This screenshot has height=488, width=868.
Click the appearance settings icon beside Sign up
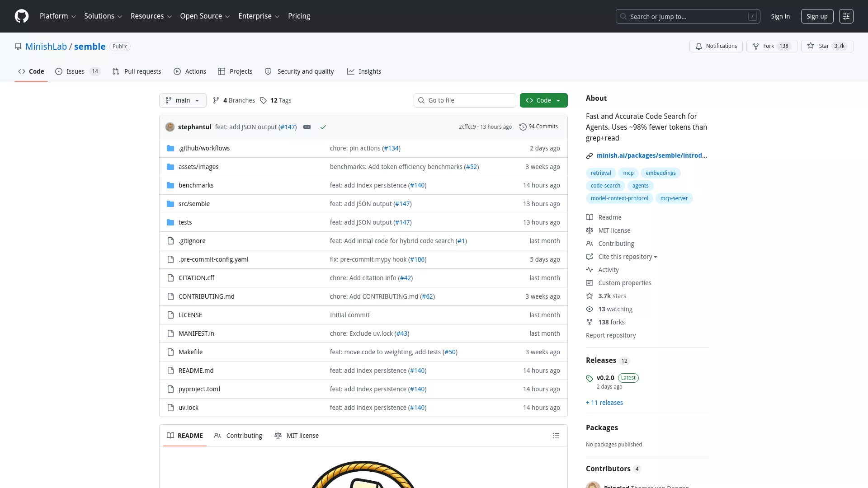[x=846, y=16]
